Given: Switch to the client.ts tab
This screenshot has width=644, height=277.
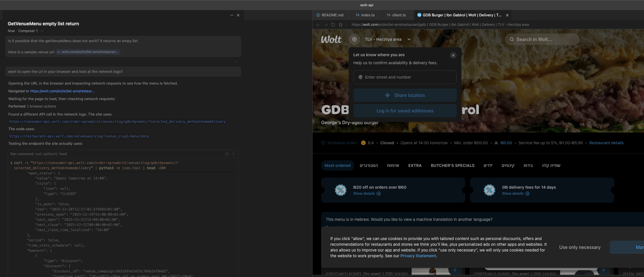Looking at the screenshot, I should (x=396, y=15).
